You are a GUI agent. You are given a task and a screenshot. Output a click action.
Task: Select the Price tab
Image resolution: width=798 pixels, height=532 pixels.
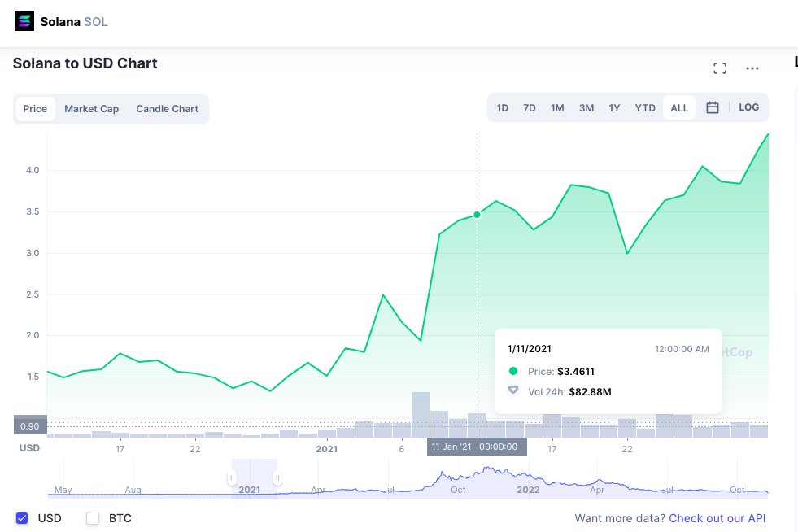pos(35,108)
